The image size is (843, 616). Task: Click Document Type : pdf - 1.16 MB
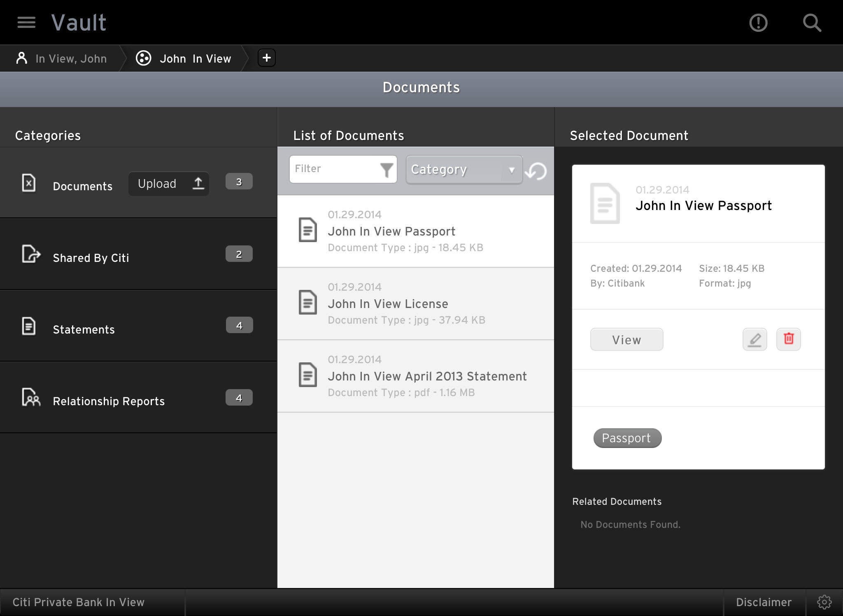(x=401, y=392)
